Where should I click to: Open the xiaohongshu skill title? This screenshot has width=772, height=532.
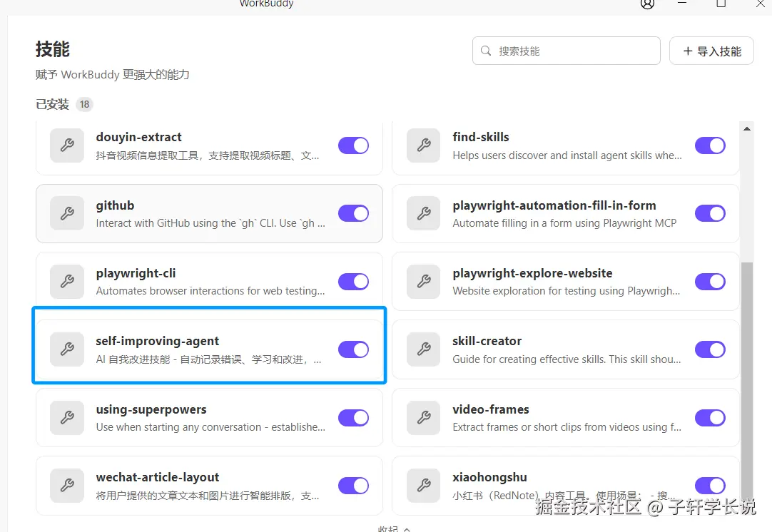coord(490,477)
